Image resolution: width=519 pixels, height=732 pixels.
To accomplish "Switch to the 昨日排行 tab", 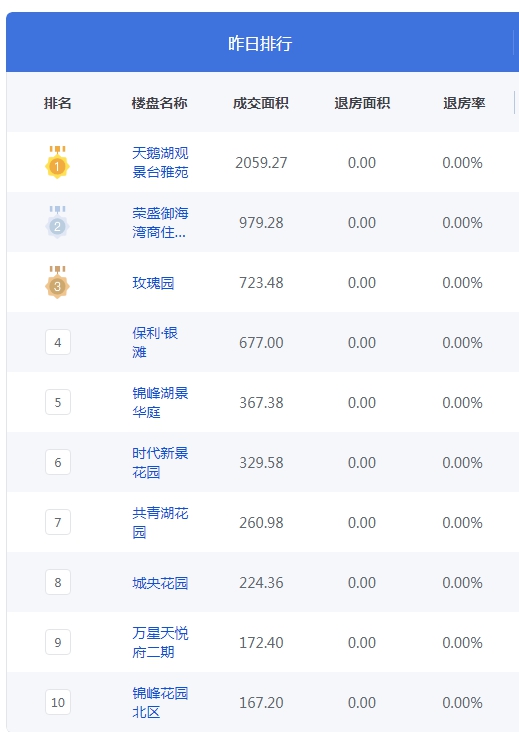I will click(260, 43).
